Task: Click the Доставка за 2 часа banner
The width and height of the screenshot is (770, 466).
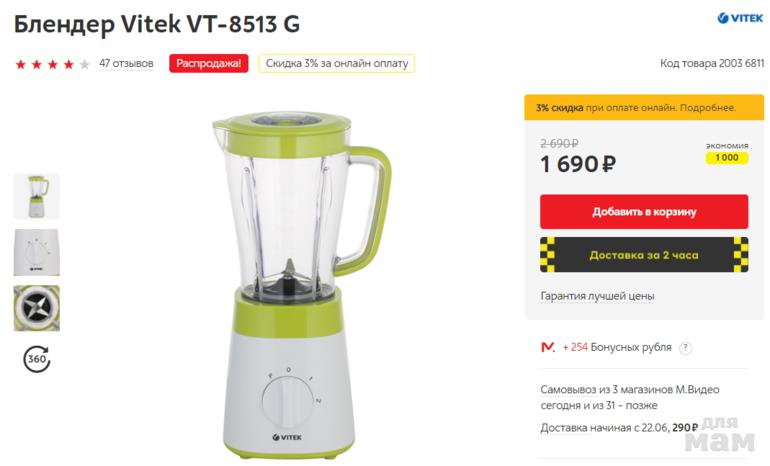Action: [644, 255]
